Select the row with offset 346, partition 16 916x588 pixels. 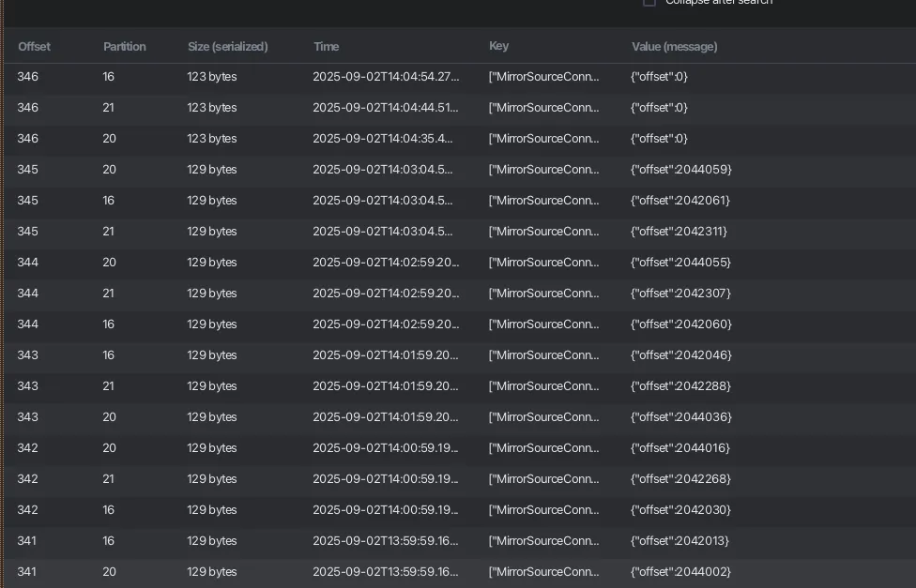click(460, 77)
